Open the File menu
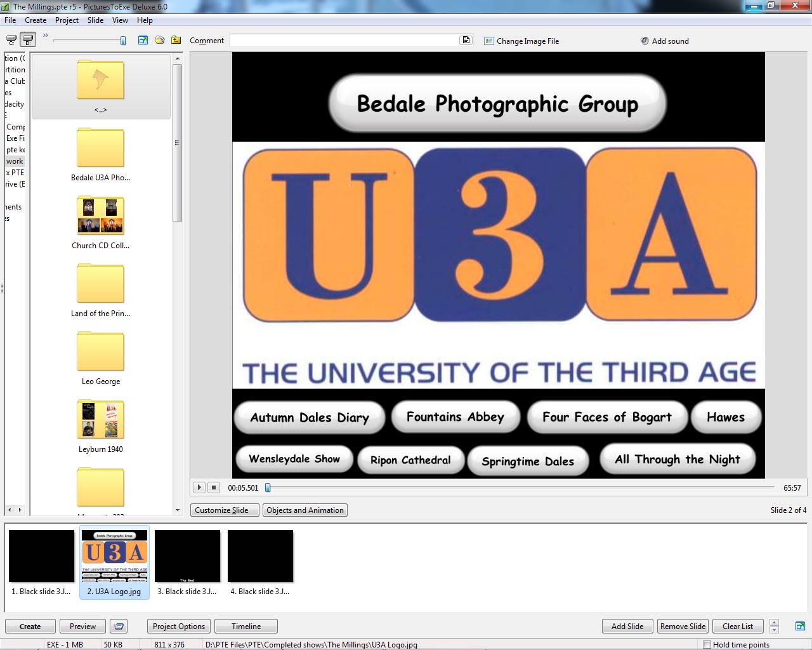Screen dimensions: 812x650 10,20
